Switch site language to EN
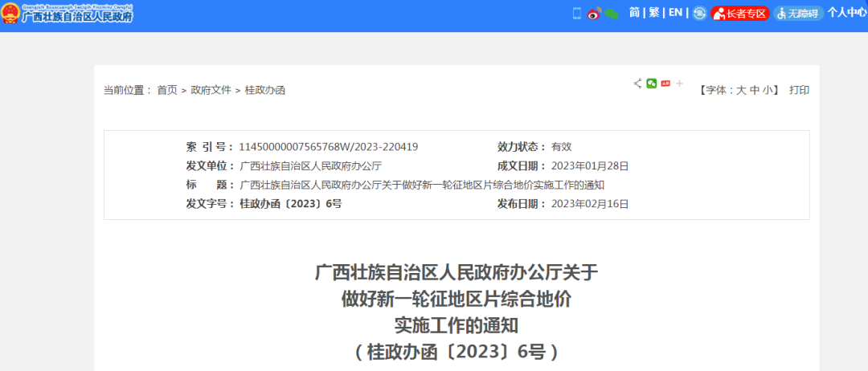The image size is (868, 371). [x=675, y=13]
